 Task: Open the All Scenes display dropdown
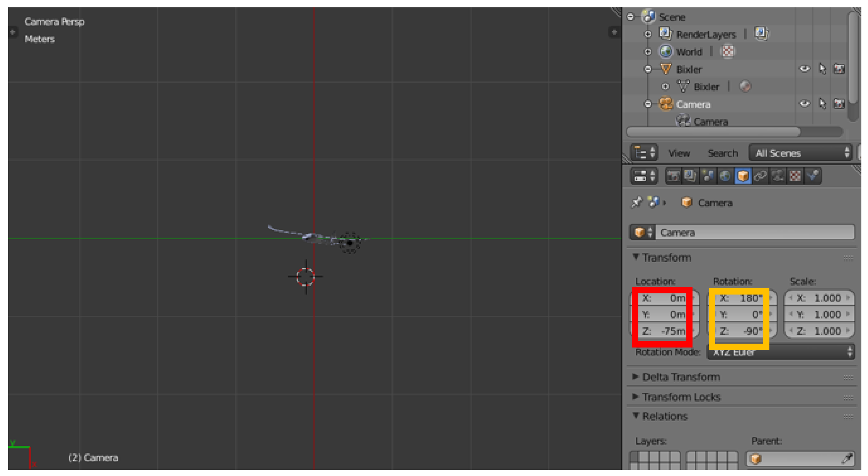point(801,153)
